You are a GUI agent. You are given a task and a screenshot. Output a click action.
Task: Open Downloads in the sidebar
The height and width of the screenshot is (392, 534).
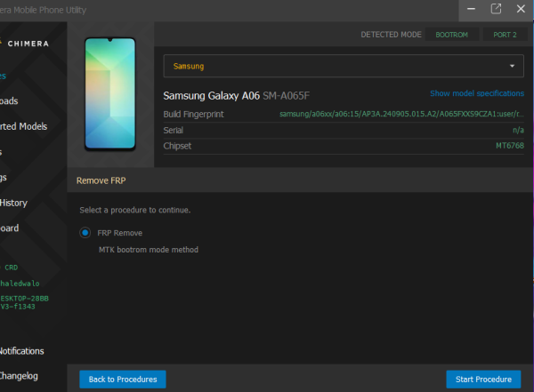tap(9, 101)
